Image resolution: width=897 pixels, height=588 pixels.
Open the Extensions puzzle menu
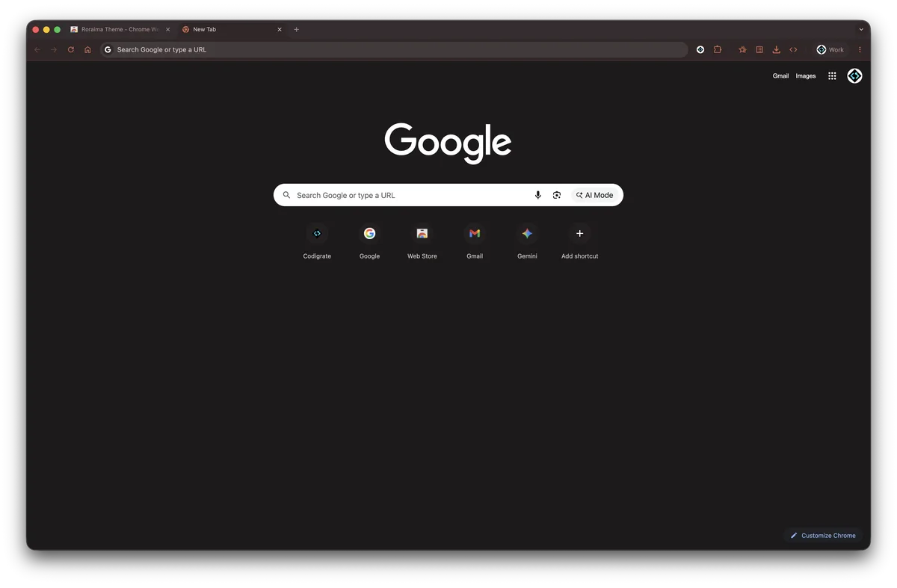[x=718, y=50]
